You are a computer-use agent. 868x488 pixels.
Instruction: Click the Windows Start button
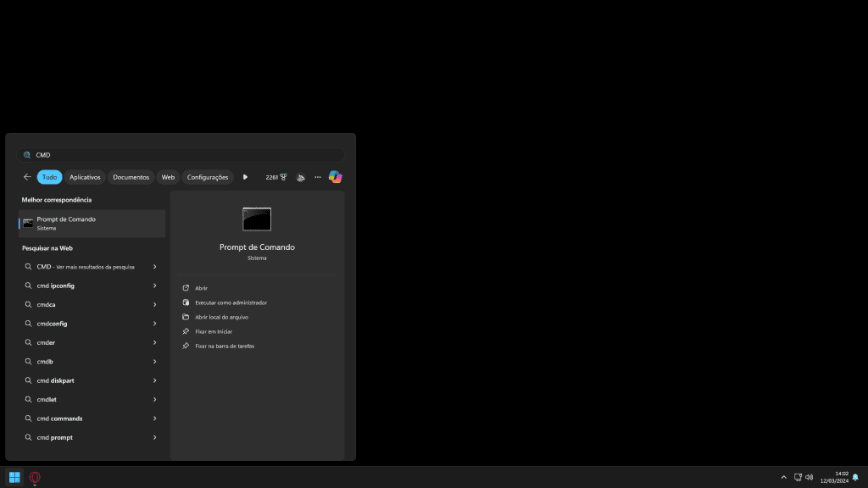[x=14, y=477]
